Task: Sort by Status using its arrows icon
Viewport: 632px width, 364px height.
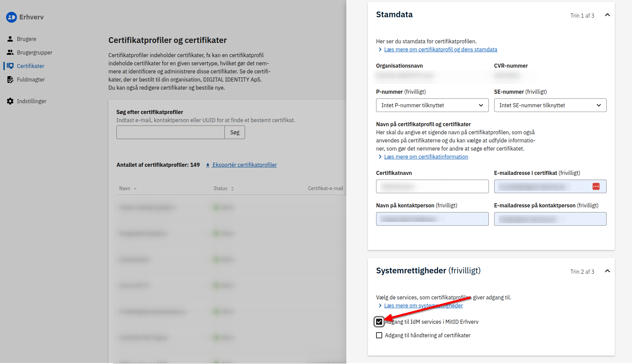Action: click(x=232, y=189)
